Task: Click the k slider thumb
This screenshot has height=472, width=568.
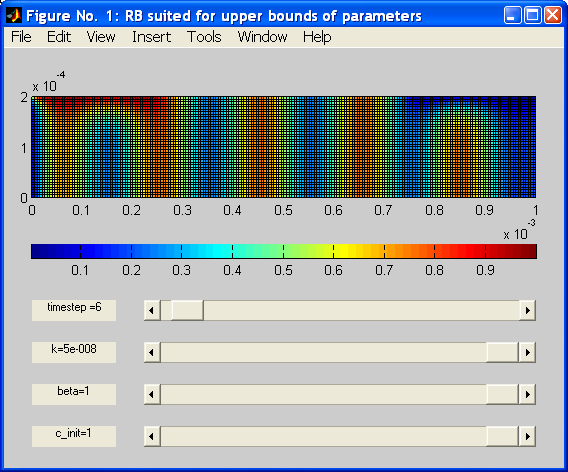Action: (x=503, y=352)
